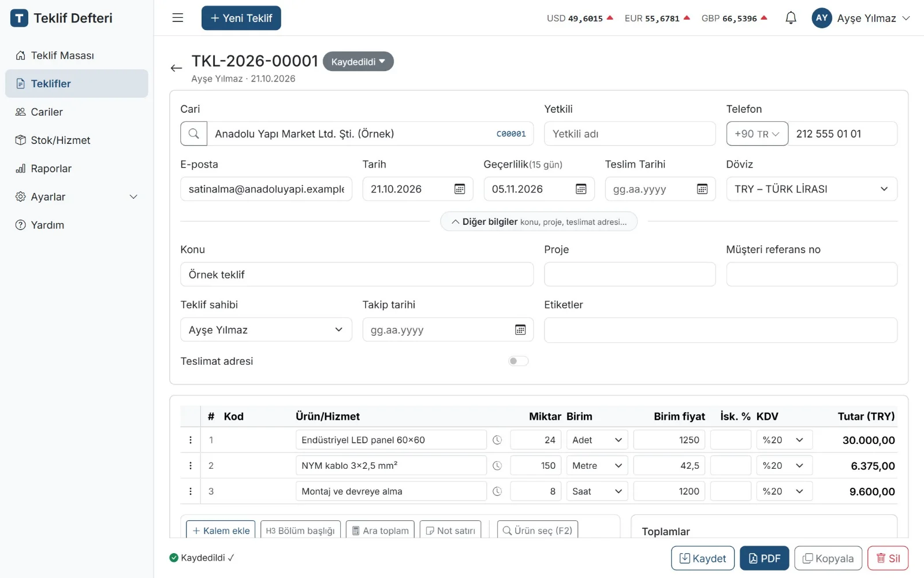
Task: Open the Döviz currency dropdown
Action: pyautogui.click(x=811, y=189)
